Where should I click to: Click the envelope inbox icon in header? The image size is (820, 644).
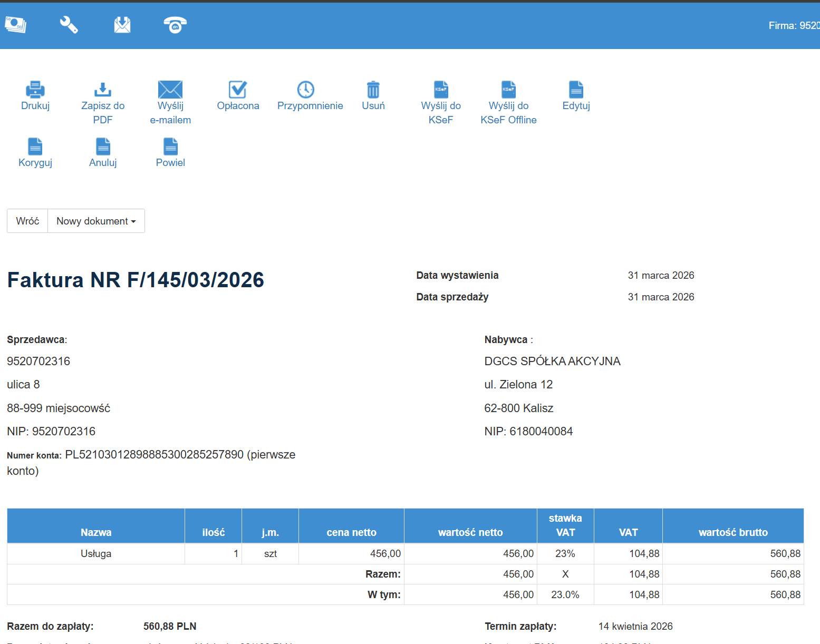[122, 25]
